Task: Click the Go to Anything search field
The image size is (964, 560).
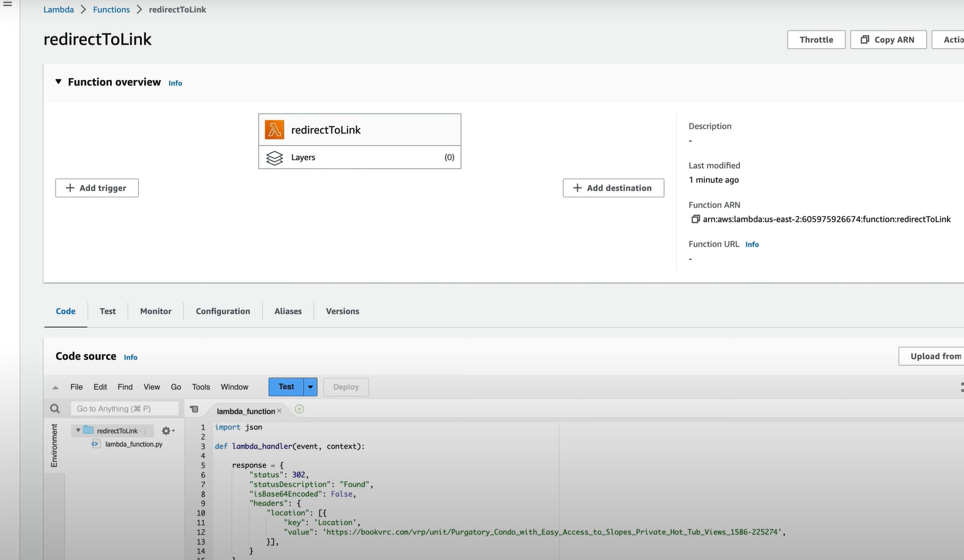Action: point(125,409)
